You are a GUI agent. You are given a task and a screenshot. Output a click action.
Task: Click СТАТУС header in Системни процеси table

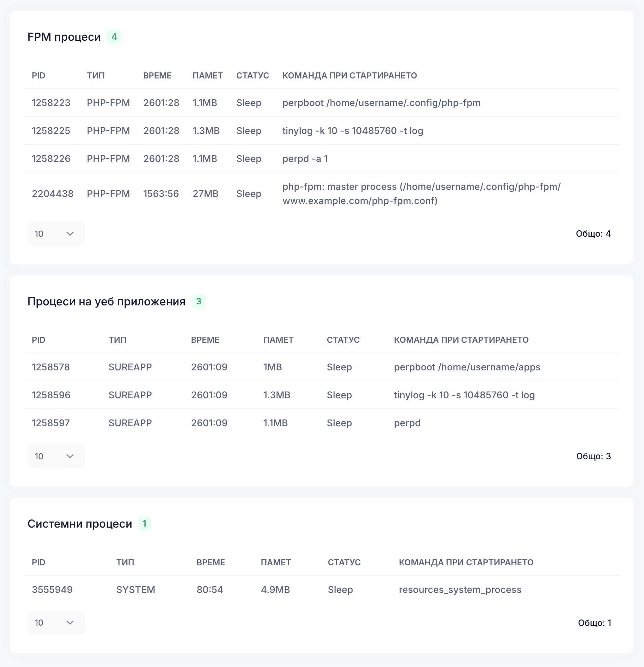(344, 562)
